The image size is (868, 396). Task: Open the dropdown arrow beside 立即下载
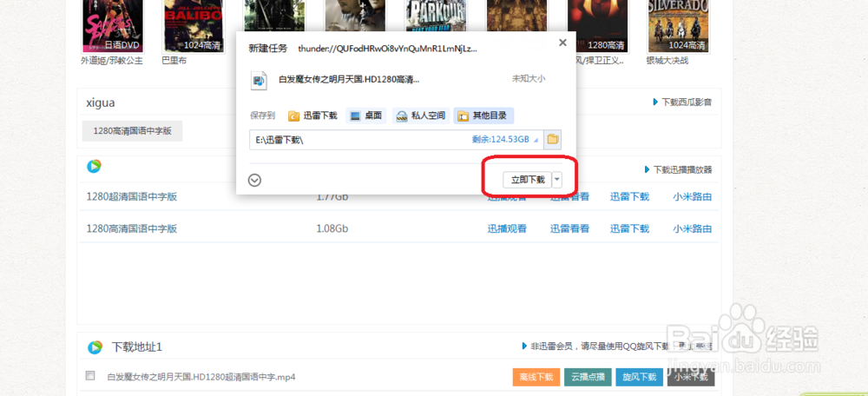(557, 180)
